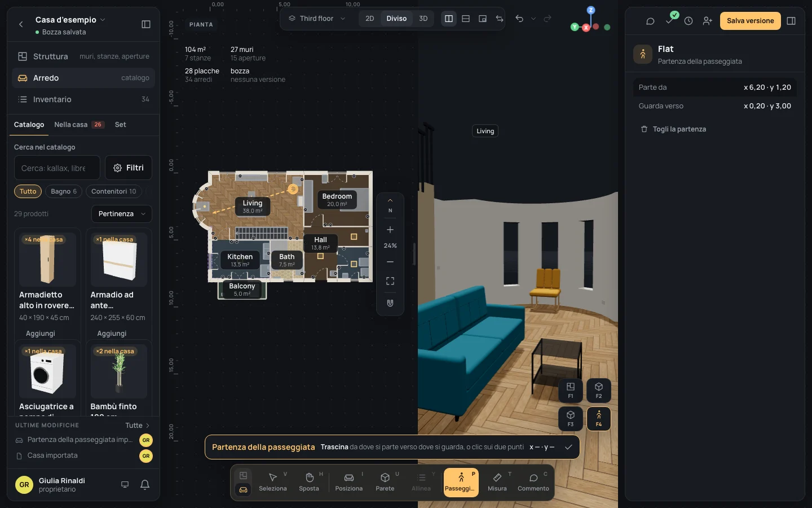Viewport: 812px width, 508px height.
Task: Open the Inventario section
Action: [83, 99]
